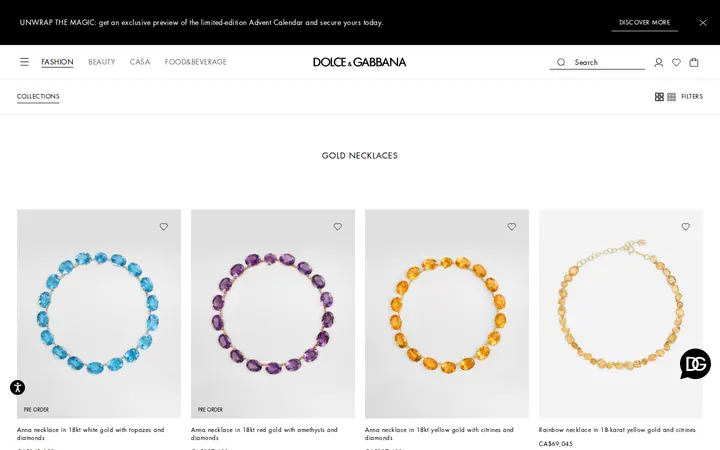Open the accessibility options widget

point(17,388)
